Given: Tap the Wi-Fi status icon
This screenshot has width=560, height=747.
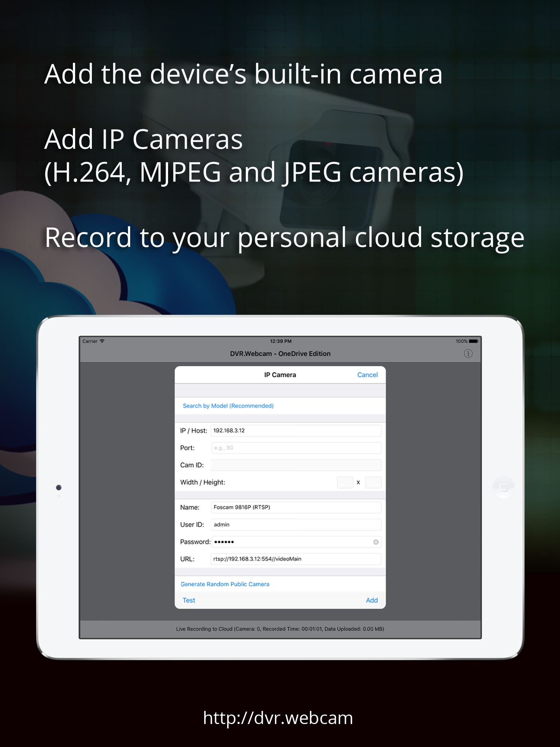Looking at the screenshot, I should 102,341.
